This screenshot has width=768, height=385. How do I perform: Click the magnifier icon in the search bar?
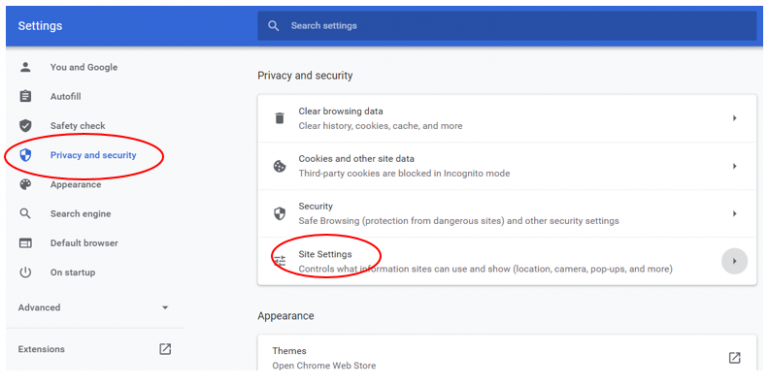tap(274, 25)
